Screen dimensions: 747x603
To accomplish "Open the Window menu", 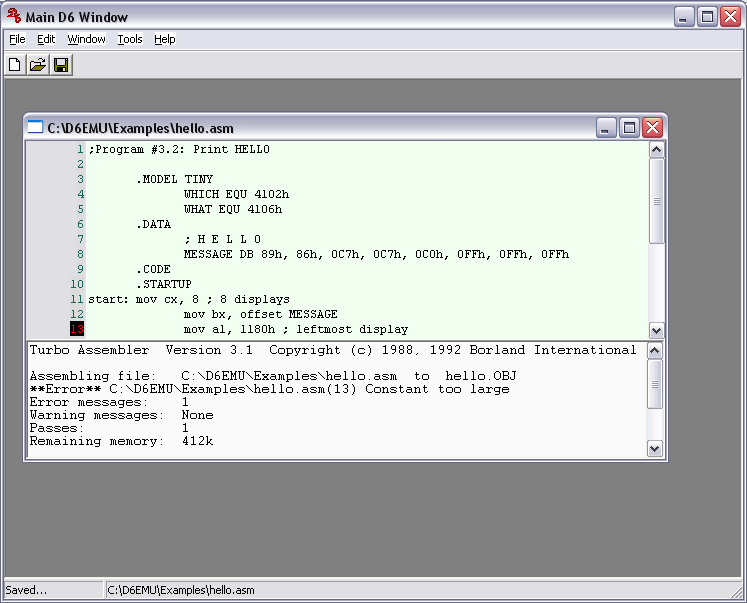I will click(86, 39).
